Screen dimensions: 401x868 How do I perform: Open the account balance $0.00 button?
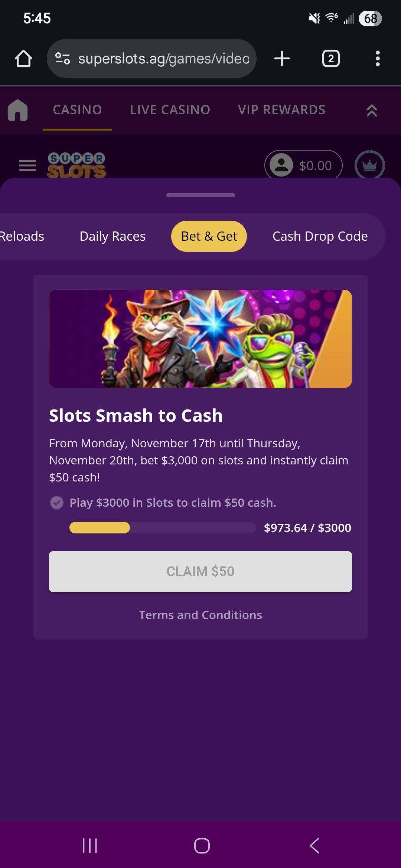(303, 165)
